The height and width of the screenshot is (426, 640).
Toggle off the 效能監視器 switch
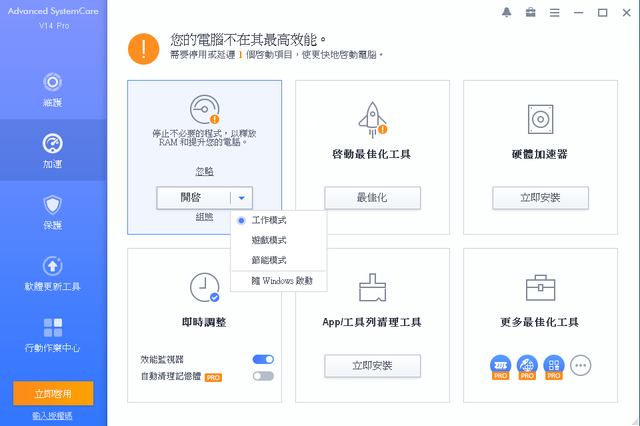tap(263, 359)
